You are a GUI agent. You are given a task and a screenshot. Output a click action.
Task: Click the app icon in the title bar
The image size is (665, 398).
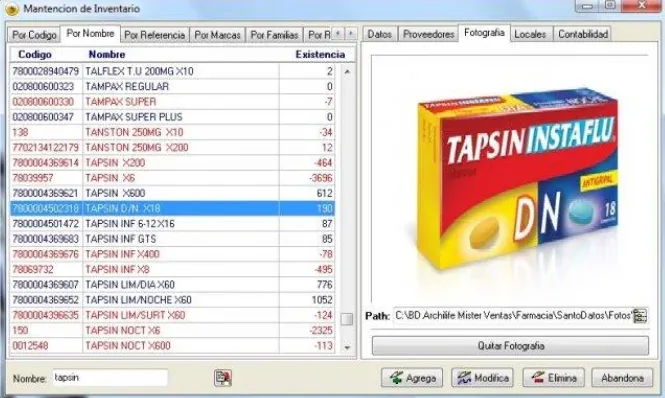pyautogui.click(x=12, y=9)
